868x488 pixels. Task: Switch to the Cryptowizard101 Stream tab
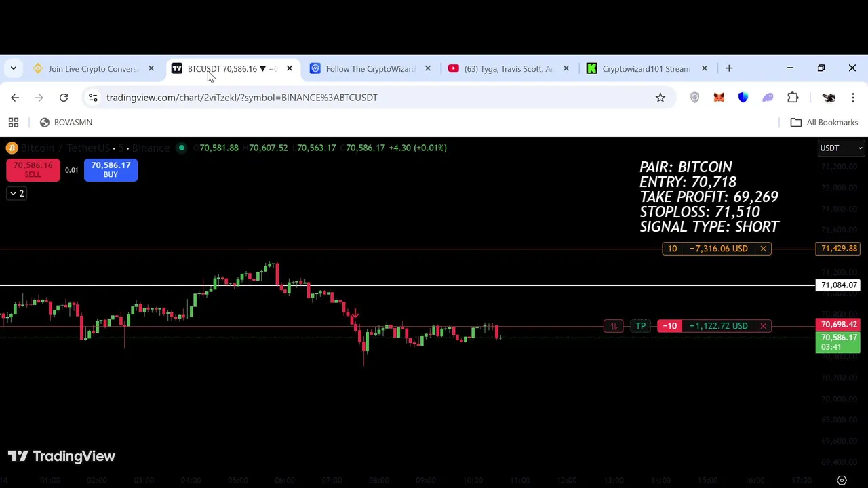647,68
